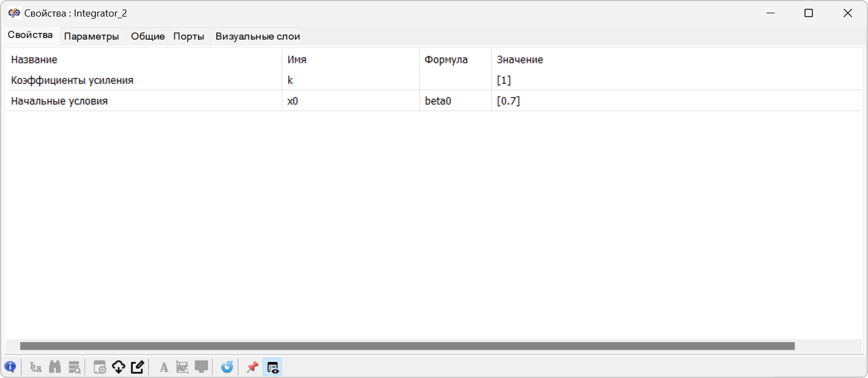Switch to the Свойства tab
Screen dimensions: 868x378
[30, 35]
